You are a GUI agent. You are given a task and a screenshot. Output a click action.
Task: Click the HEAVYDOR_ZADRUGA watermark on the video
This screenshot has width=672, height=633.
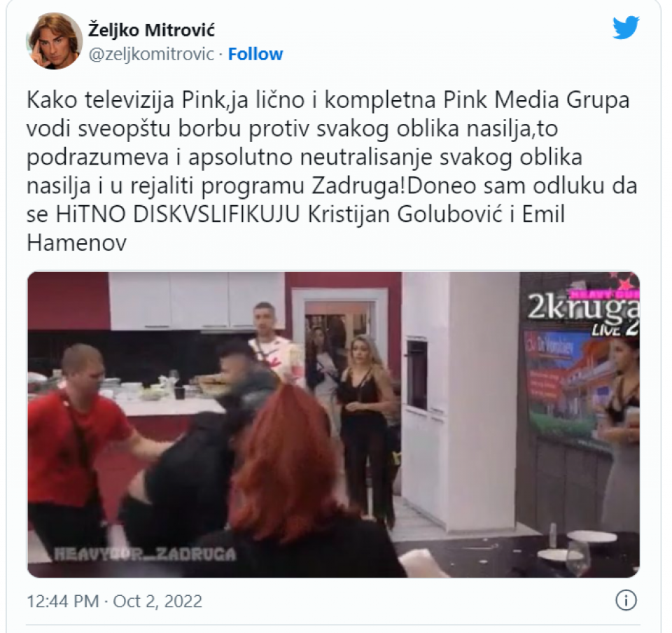click(145, 554)
